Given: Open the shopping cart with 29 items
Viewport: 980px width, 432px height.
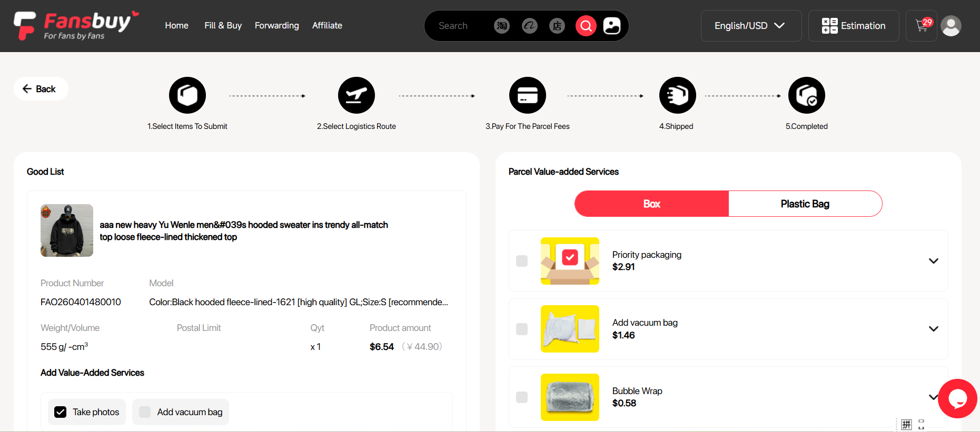Looking at the screenshot, I should (922, 25).
